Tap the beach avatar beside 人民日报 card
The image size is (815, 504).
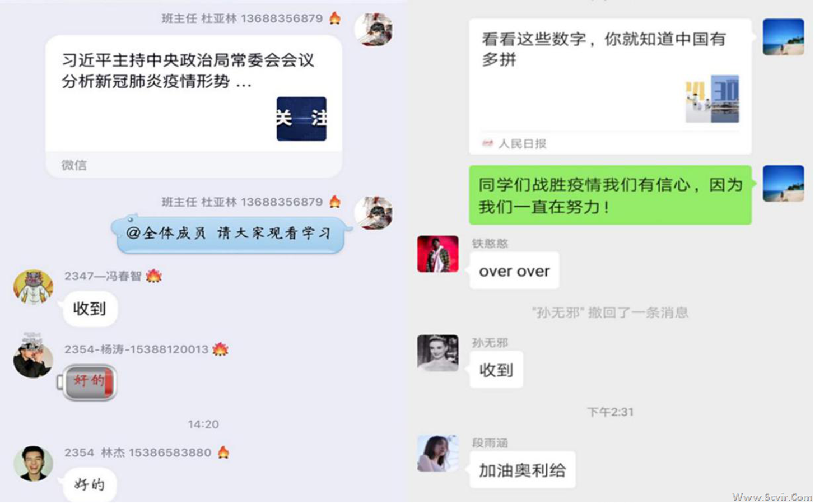(x=783, y=36)
